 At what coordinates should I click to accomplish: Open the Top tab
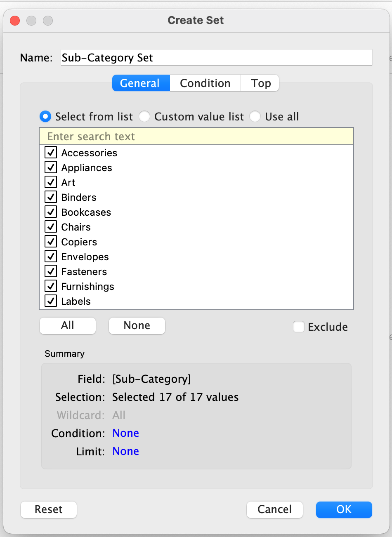pos(261,83)
